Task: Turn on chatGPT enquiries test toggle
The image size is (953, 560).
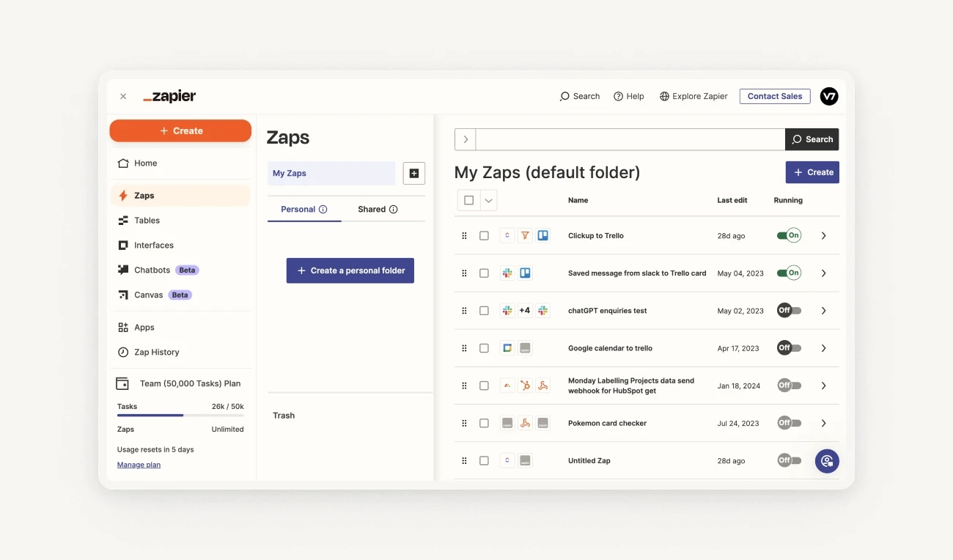Action: point(789,311)
